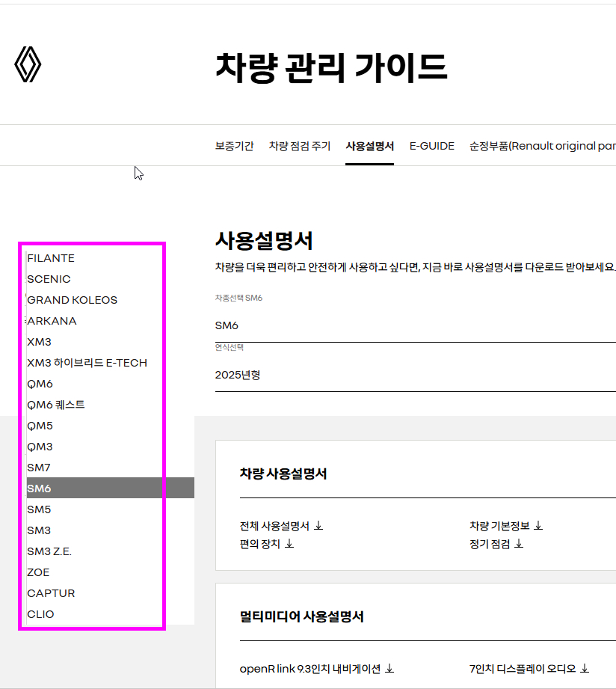Click the highlighted SM6 option
This screenshot has height=689, width=616.
110,489
